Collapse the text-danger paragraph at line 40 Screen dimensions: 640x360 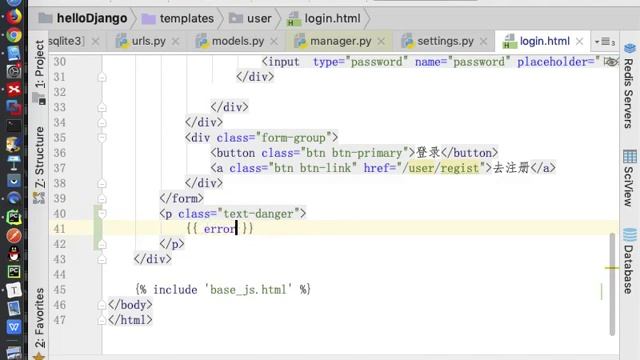[x=102, y=213]
